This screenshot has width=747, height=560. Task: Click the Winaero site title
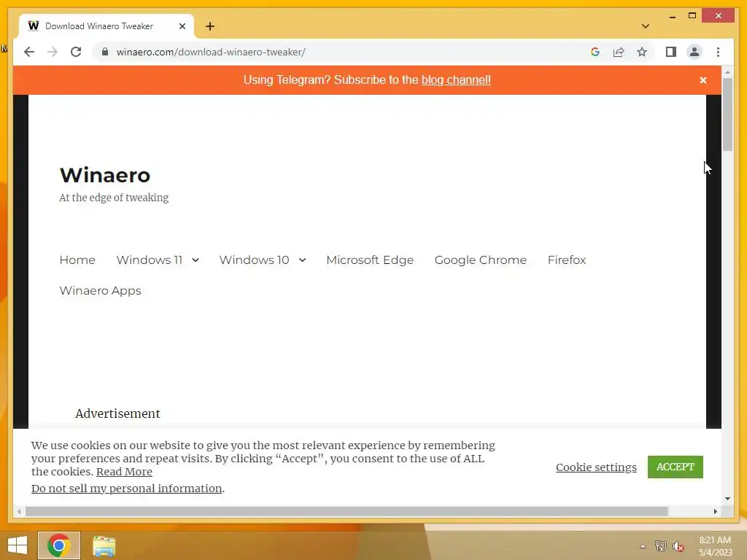click(105, 175)
